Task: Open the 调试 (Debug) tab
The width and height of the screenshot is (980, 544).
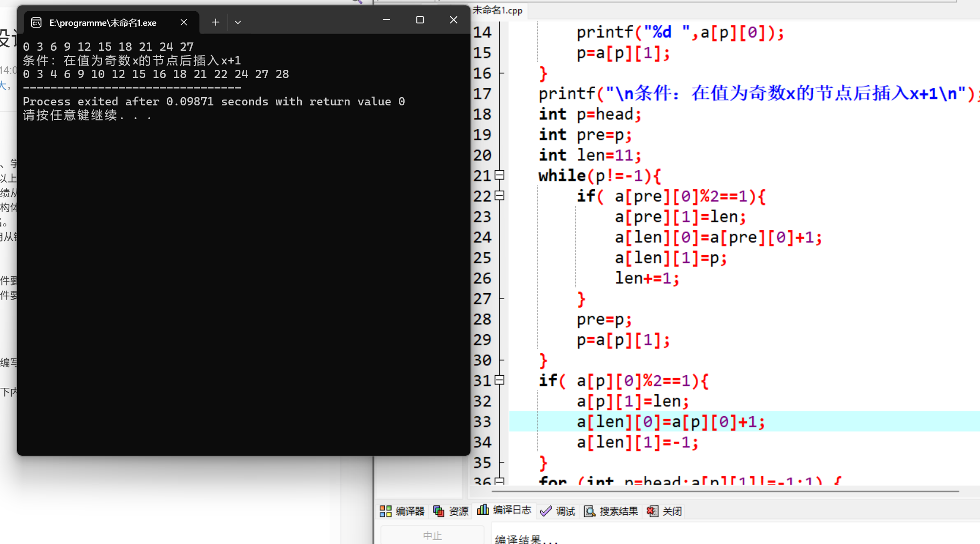Action: pyautogui.click(x=558, y=511)
